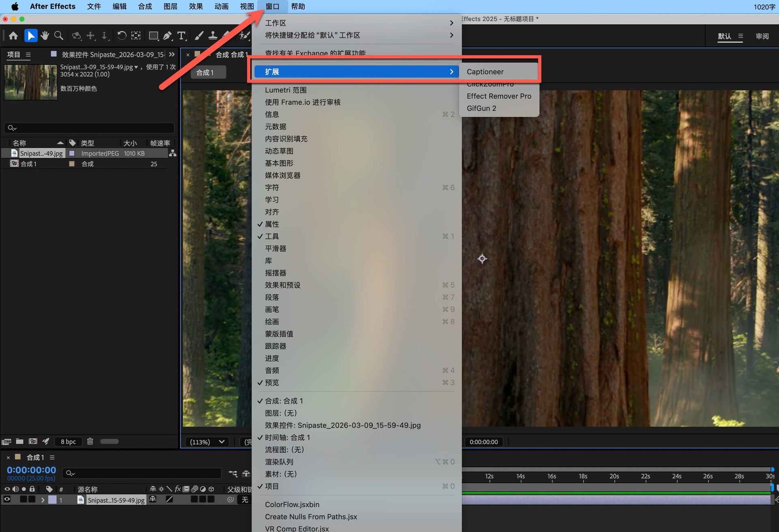Toggle the 属性 panel checkmark item

tap(272, 224)
